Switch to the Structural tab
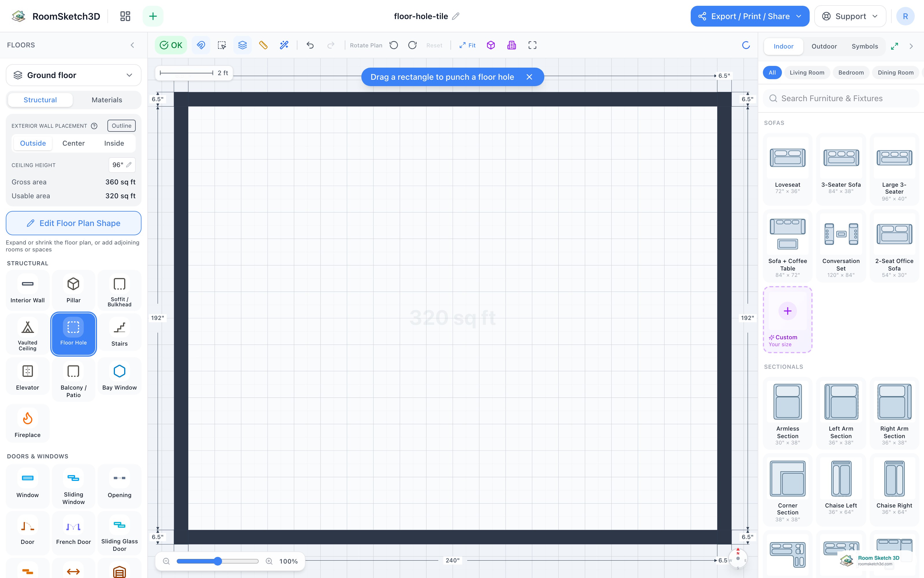 click(40, 100)
